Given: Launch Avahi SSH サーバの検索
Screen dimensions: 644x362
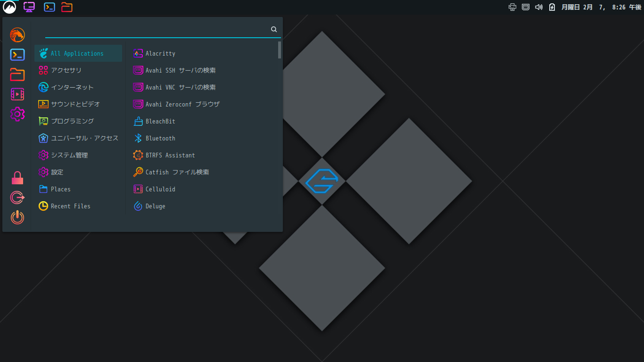Looking at the screenshot, I should 203,70.
